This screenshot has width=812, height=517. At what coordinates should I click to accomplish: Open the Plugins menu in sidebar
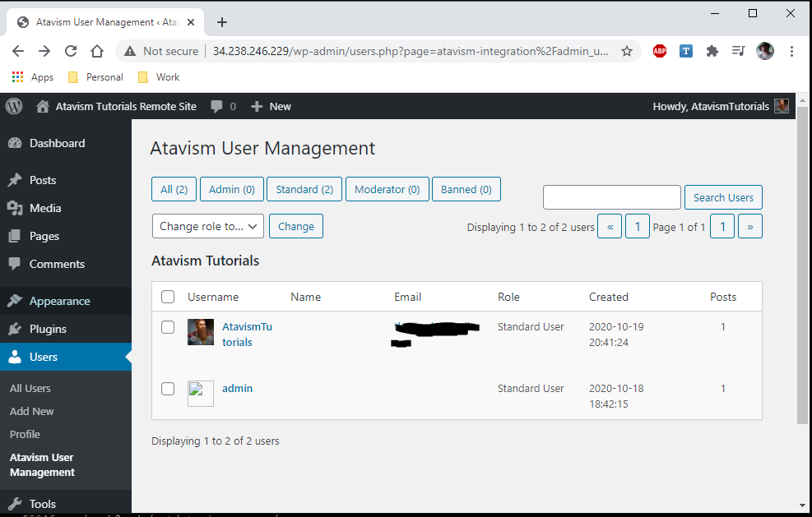(x=48, y=329)
